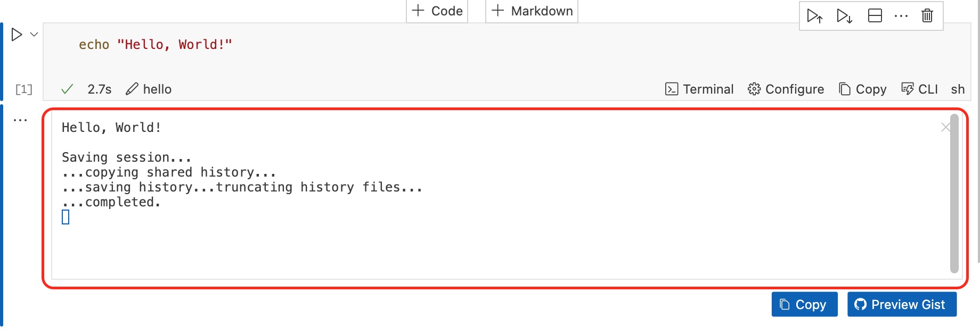980x334 pixels.
Task: Click execute cell and below icon
Action: (844, 16)
